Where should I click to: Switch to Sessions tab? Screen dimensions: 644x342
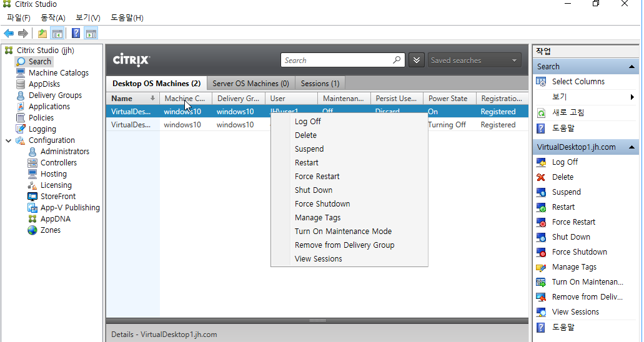(320, 84)
